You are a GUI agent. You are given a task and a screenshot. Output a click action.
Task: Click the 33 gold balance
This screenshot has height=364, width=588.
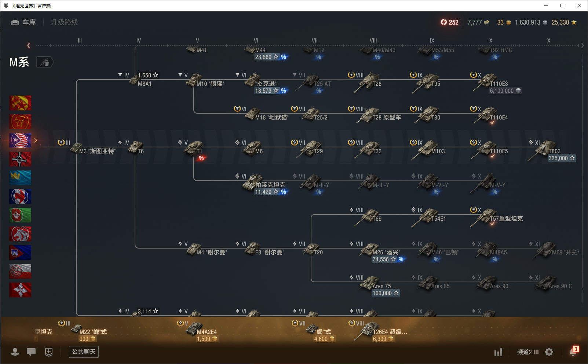pyautogui.click(x=504, y=22)
